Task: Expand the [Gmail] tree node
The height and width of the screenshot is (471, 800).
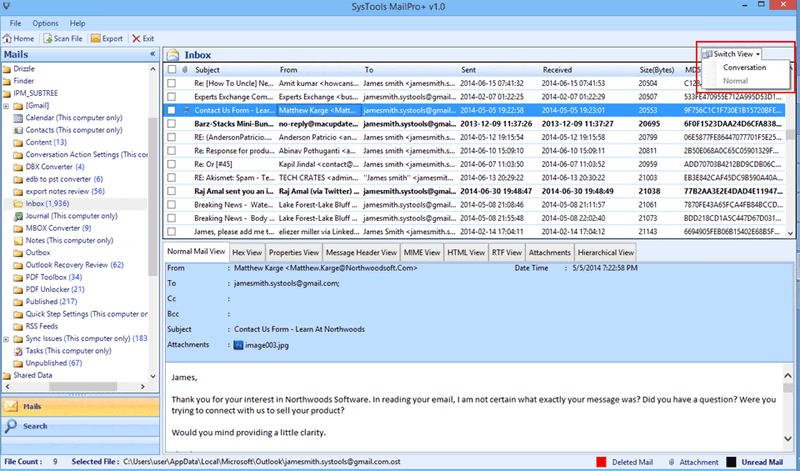Action: tap(6, 106)
